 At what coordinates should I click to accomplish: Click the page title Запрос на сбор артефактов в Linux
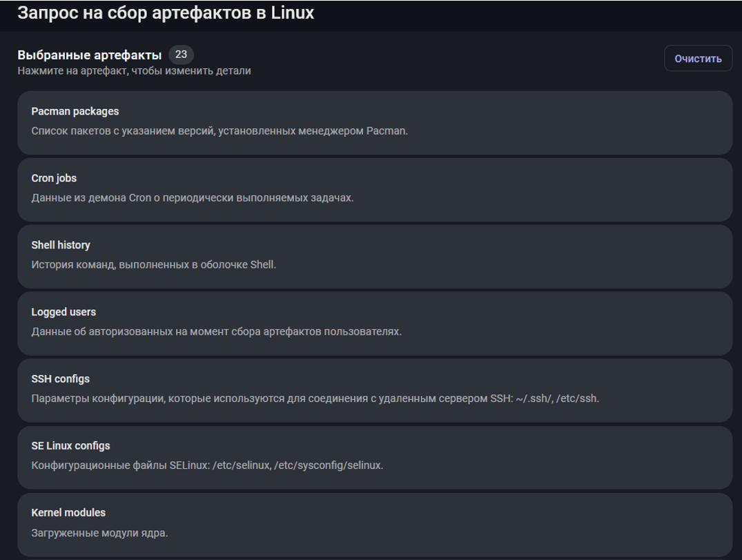tap(166, 13)
